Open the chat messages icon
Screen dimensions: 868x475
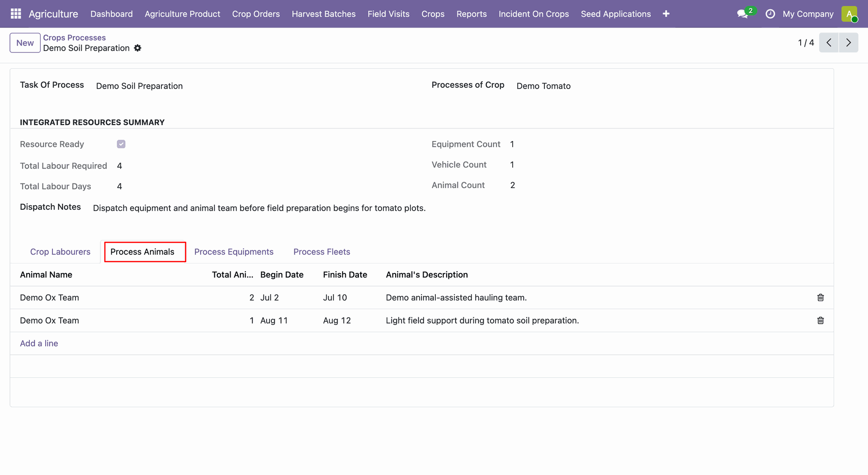(x=742, y=14)
